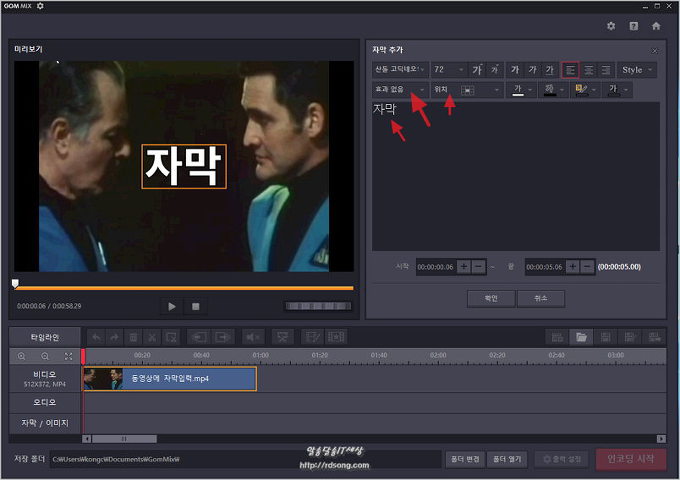Toggle left text alignment for subtitle
Screen dimensions: 680x480
[570, 70]
